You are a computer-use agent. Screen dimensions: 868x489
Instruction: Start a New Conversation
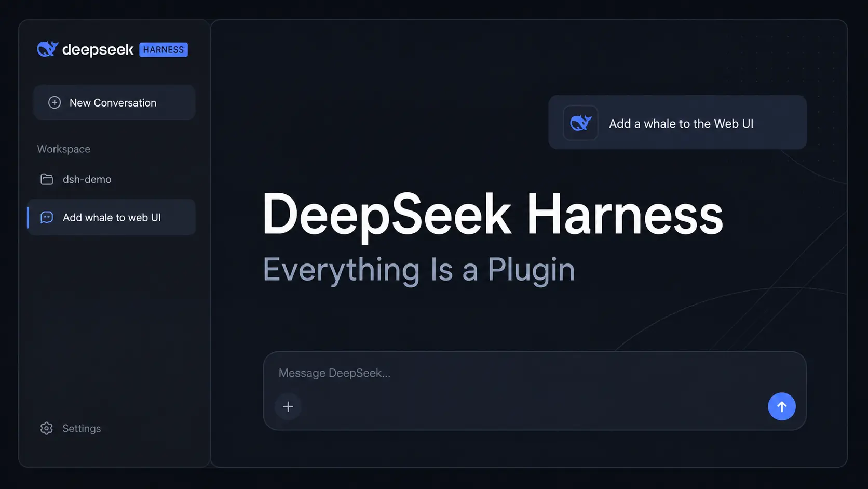[114, 102]
